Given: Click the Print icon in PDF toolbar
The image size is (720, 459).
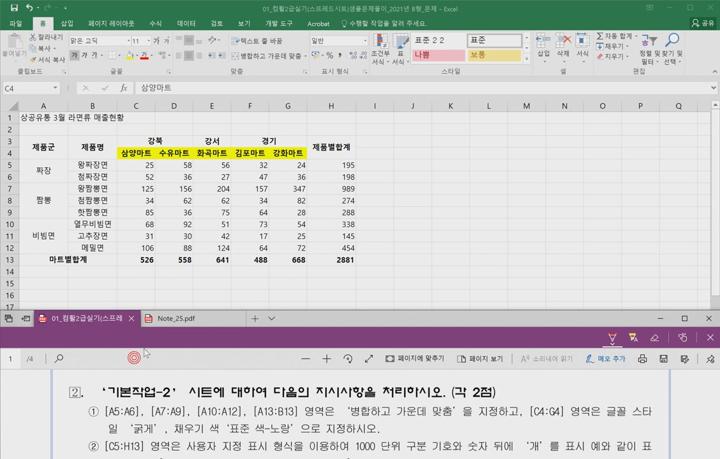Looking at the screenshot, I should pyautogui.click(x=642, y=359).
